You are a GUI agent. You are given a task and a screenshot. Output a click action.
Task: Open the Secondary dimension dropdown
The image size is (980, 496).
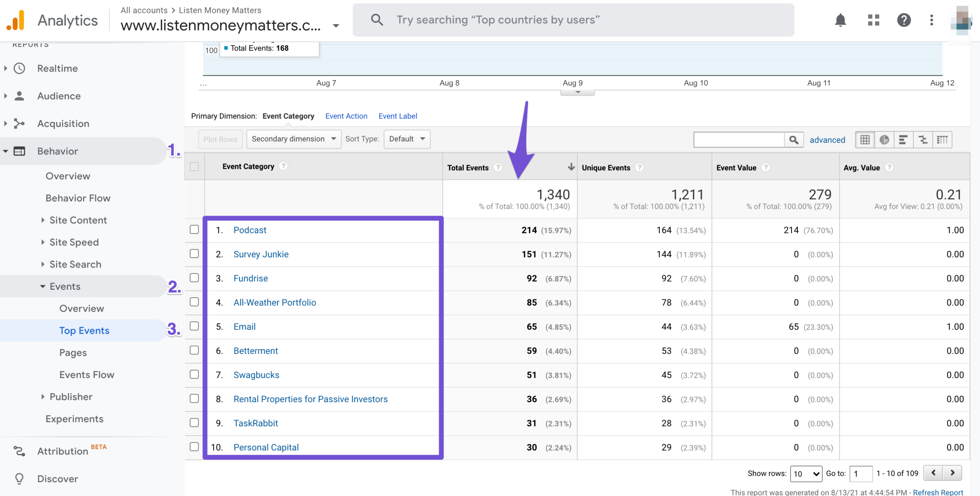coord(294,139)
